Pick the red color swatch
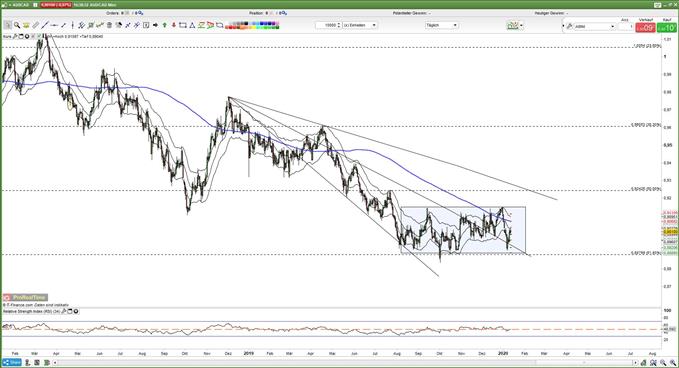 coord(230,27)
